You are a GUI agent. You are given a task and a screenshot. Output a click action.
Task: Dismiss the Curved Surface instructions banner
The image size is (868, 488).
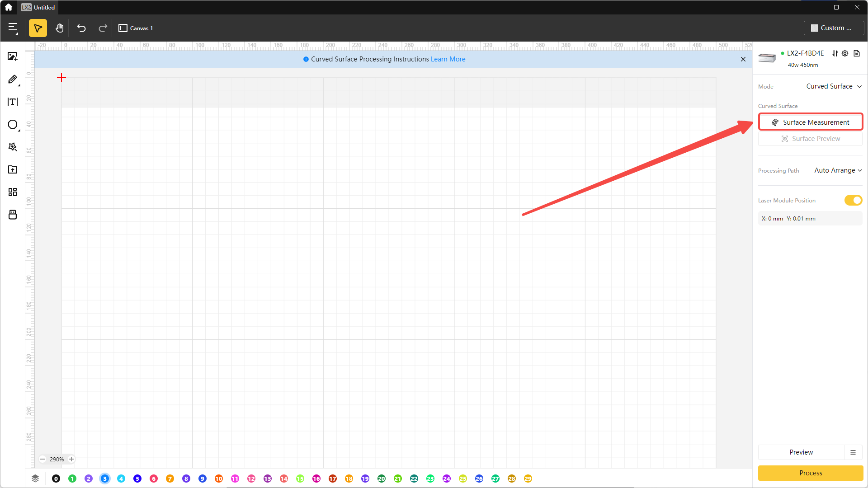743,59
